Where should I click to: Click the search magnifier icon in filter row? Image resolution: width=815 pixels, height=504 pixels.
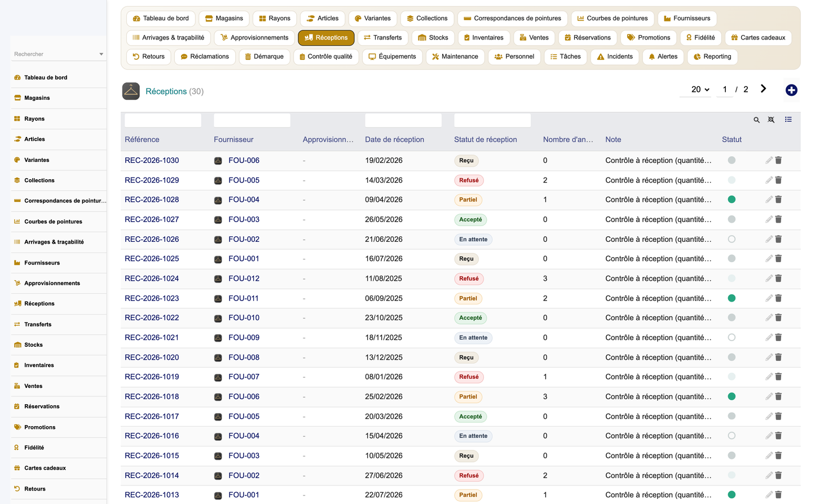tap(757, 120)
